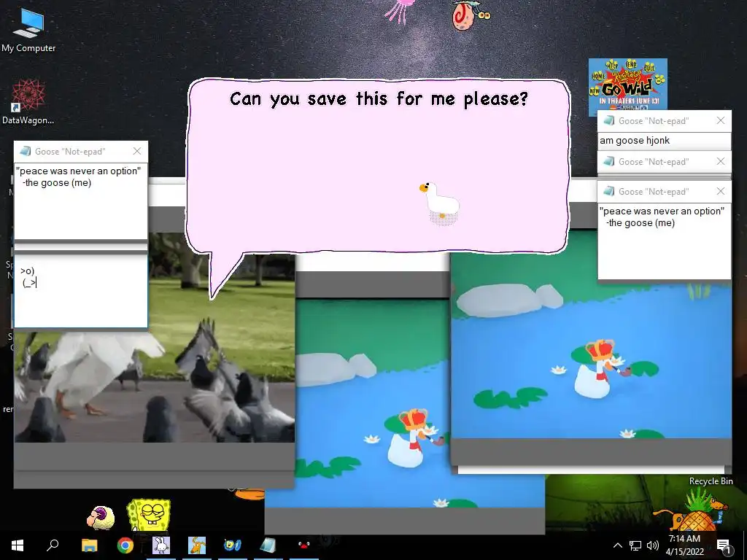Close the right "peace was never" Not-epad window

coord(721,191)
